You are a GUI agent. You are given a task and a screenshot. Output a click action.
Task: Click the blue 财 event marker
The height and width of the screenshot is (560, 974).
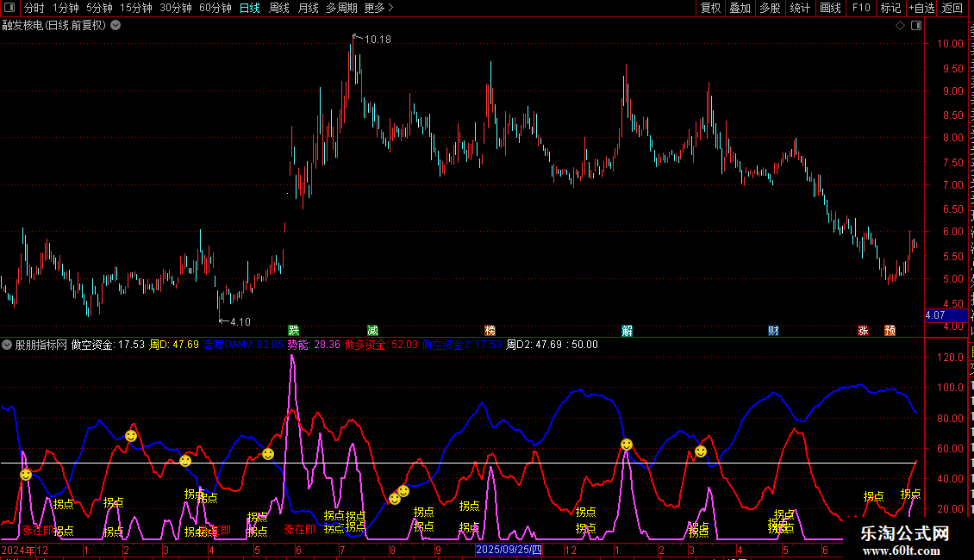click(773, 330)
